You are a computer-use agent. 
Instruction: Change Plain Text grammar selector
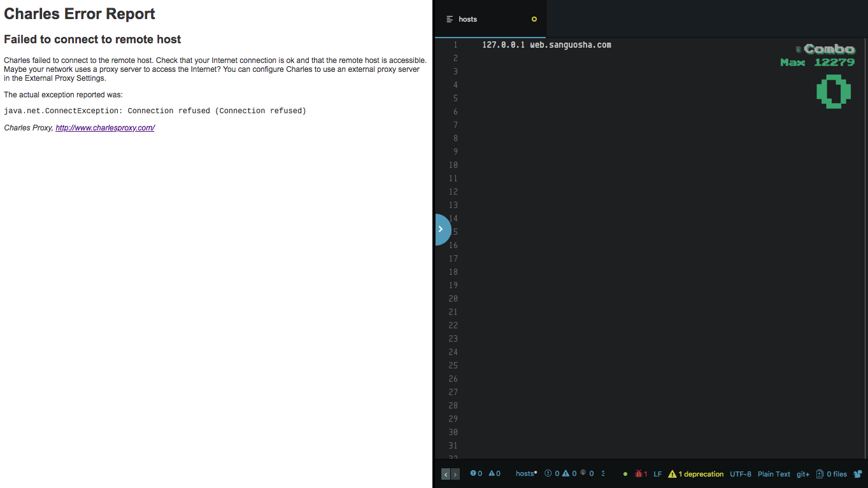click(x=774, y=474)
